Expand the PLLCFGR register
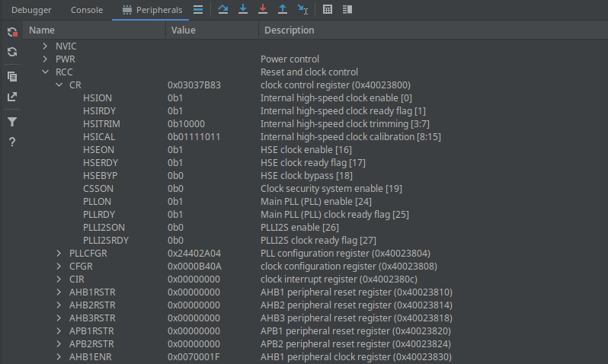Screen dimensions: 608x364 point(59,254)
